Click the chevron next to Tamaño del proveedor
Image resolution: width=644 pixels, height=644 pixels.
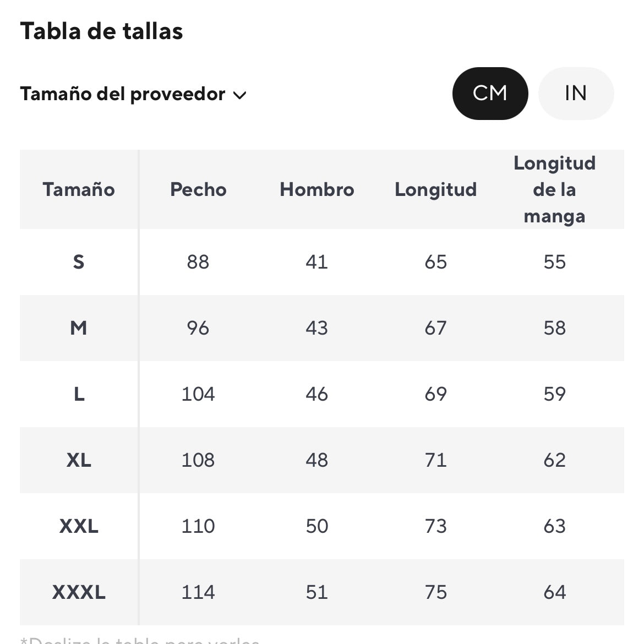click(x=240, y=95)
